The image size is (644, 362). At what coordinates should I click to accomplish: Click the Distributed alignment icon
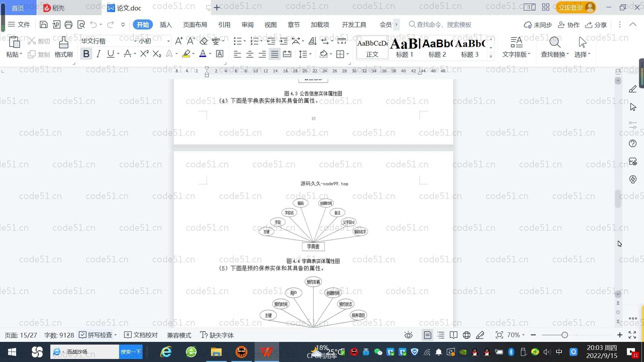pos(287,54)
